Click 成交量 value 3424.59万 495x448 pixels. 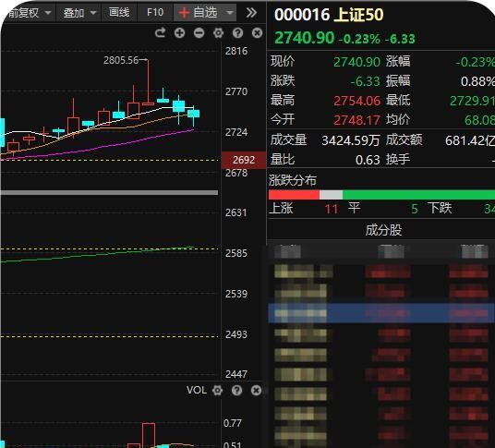(x=350, y=140)
